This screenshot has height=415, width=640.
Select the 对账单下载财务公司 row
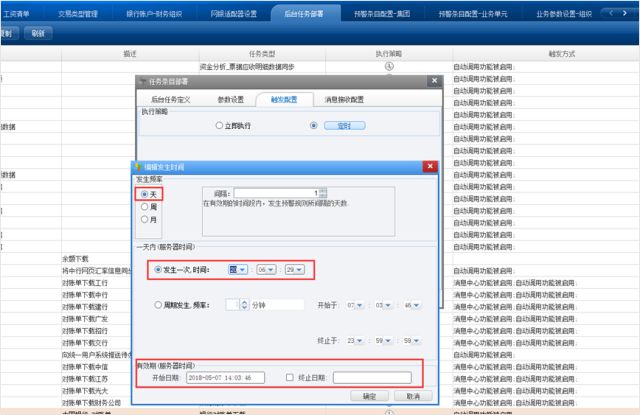click(x=91, y=403)
